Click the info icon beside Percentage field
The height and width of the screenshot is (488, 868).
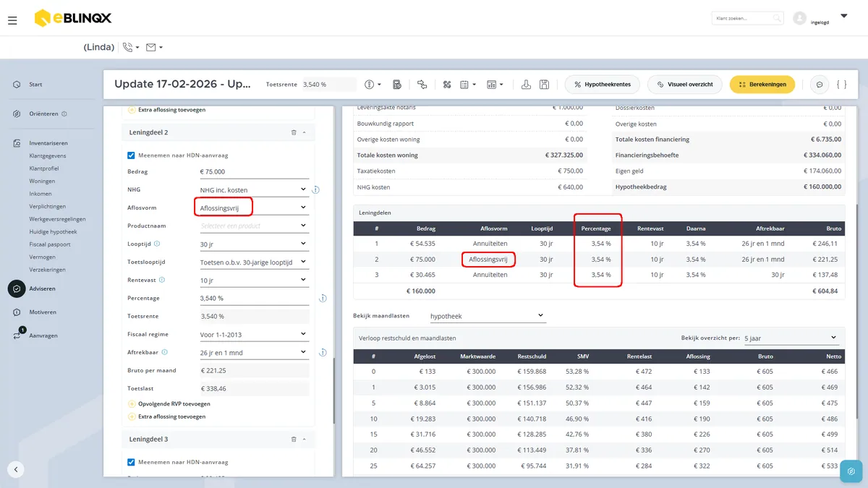[x=323, y=298]
